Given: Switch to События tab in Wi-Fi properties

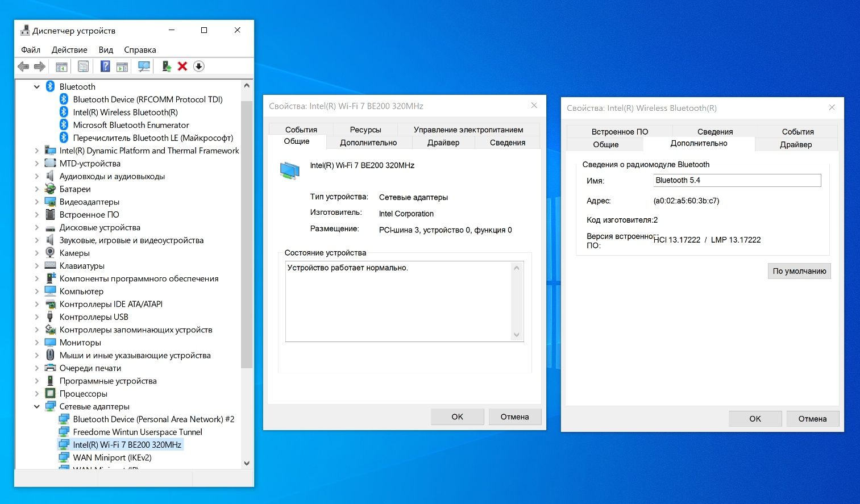Looking at the screenshot, I should click(x=301, y=130).
